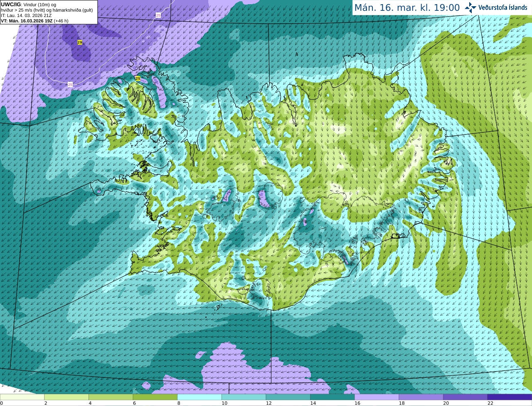532x406 pixels.
Task: Click the '14' value on the color scale
Action: [313, 403]
